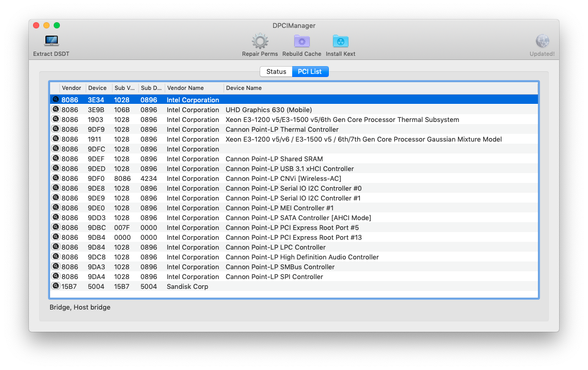Click the search icon for device 9DE9
This screenshot has width=588, height=370.
point(56,197)
